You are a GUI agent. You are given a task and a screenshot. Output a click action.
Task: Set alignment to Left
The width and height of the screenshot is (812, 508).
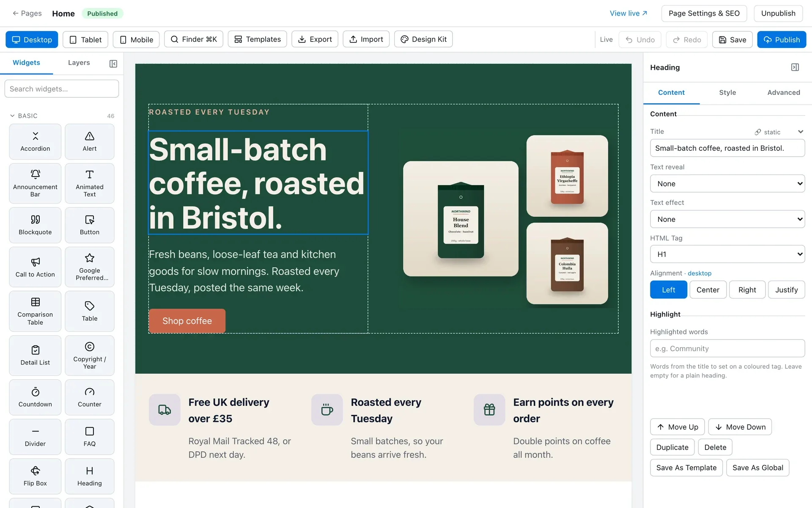[x=668, y=290]
